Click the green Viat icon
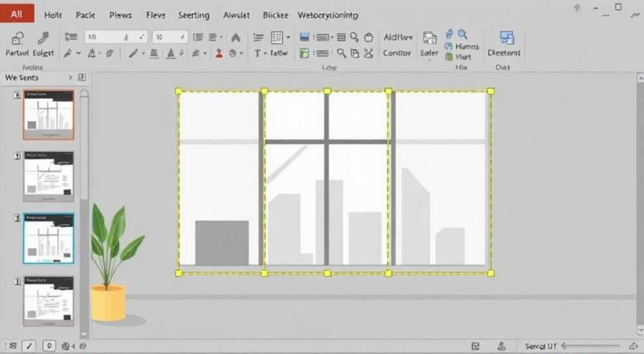This screenshot has width=644, height=354. point(449,57)
